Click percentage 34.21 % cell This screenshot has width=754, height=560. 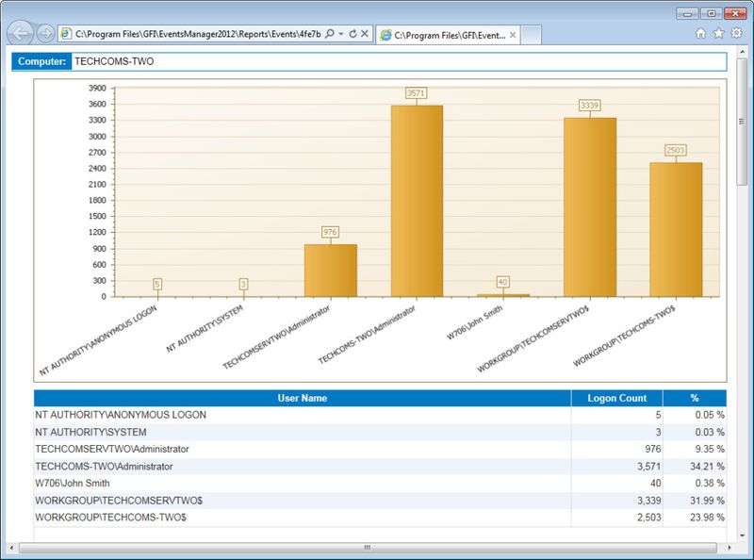click(695, 466)
